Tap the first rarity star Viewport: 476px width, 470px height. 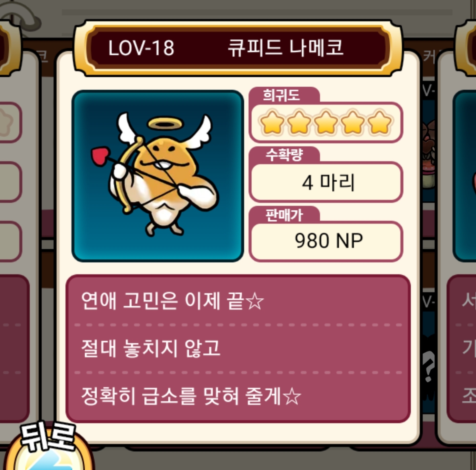click(272, 123)
